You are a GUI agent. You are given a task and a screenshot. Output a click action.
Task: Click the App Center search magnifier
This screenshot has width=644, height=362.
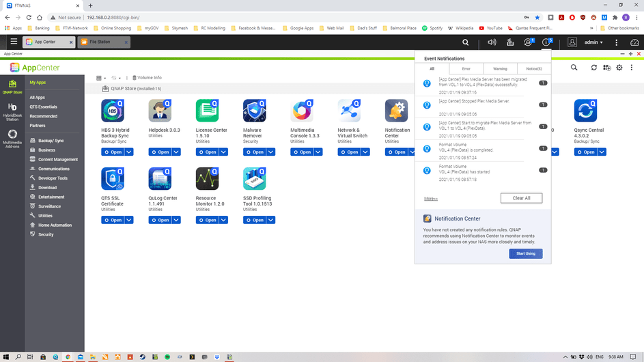[x=574, y=68]
